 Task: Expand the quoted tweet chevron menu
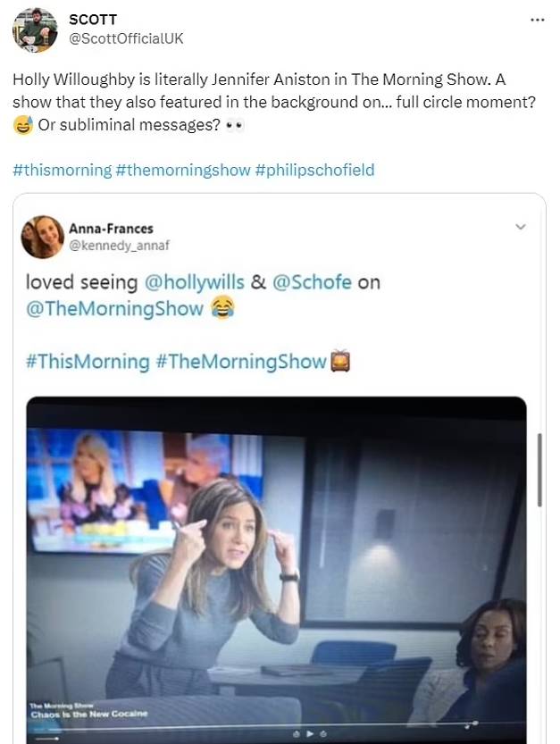coord(521,228)
